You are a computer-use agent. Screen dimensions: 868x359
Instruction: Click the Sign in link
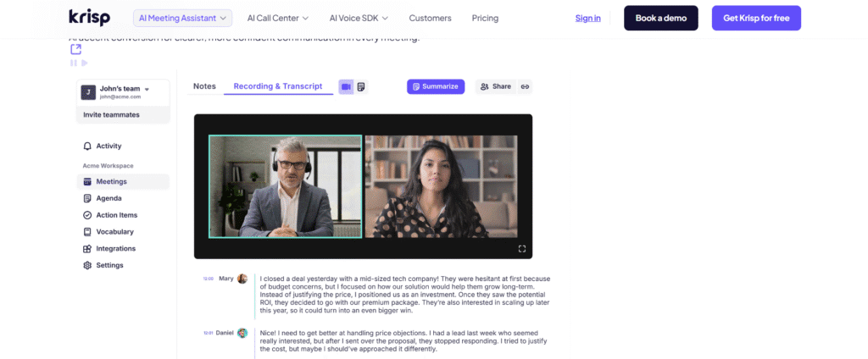pos(588,19)
